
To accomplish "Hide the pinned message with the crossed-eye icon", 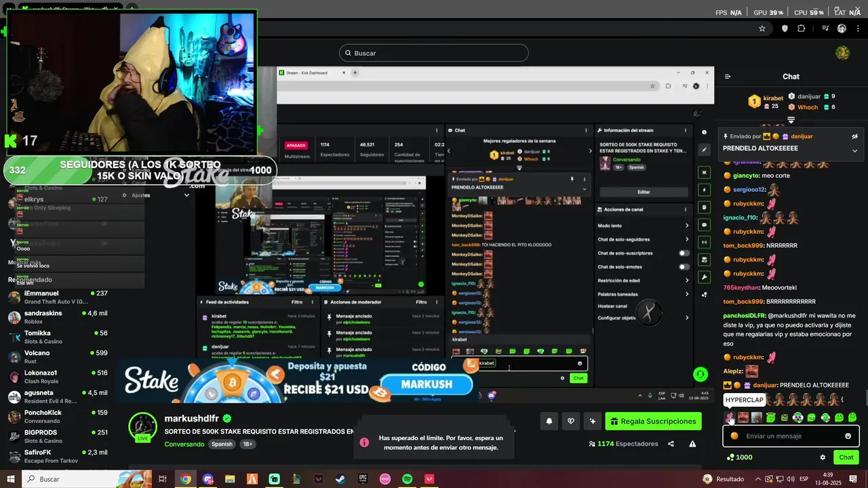I will 854,136.
